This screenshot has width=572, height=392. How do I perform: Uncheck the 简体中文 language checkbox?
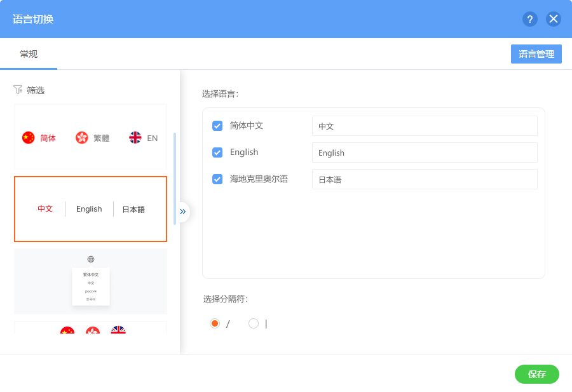[217, 126]
